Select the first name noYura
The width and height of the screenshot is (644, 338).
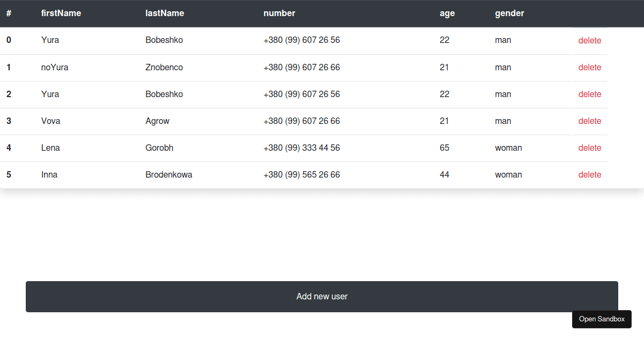(x=55, y=68)
